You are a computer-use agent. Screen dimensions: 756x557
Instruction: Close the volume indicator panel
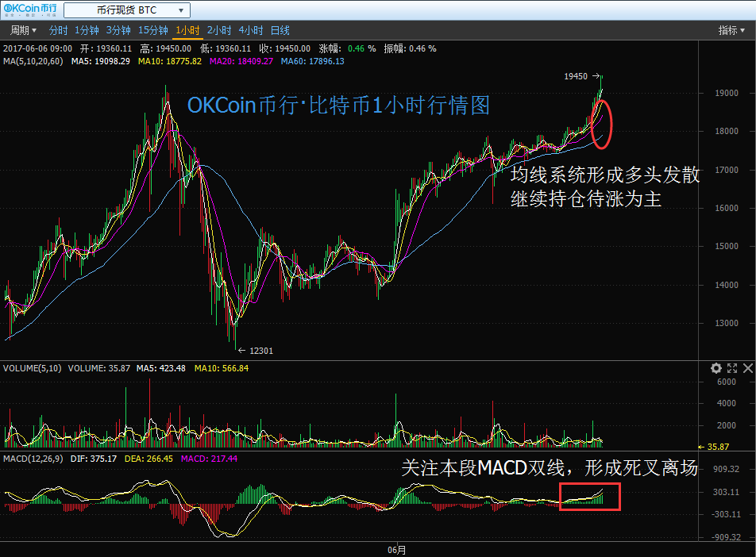tap(748, 368)
